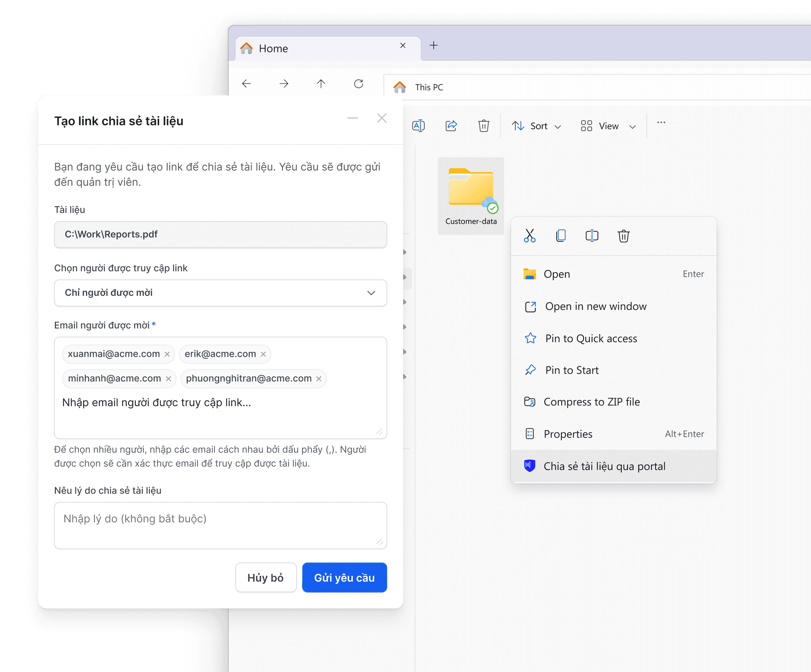The image size is (811, 672).
Task: Click the Cut scissors icon in context menu
Action: pos(529,236)
